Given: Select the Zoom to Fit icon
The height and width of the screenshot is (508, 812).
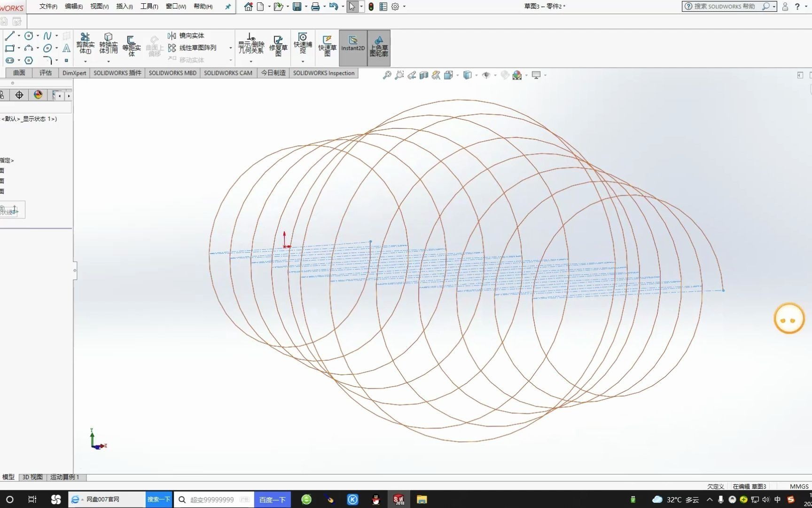Looking at the screenshot, I should tap(387, 75).
